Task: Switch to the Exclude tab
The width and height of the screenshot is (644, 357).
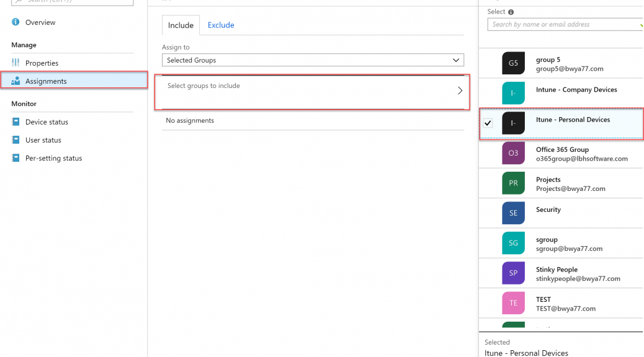Action: pyautogui.click(x=221, y=25)
